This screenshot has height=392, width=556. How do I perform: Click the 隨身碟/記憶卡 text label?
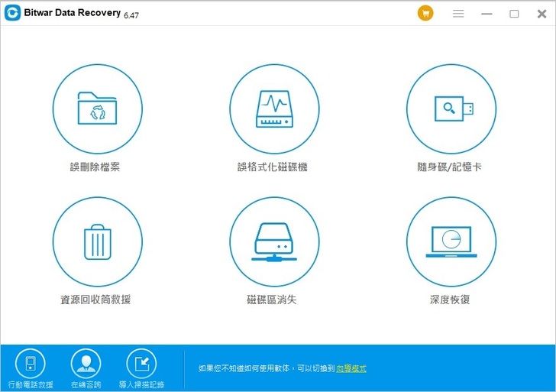pyautogui.click(x=449, y=167)
